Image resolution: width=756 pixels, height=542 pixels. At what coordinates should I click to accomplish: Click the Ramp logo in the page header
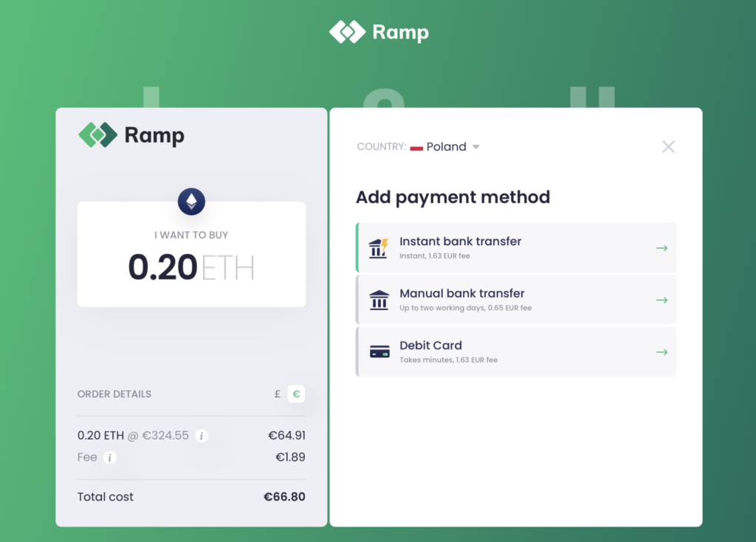pyautogui.click(x=379, y=32)
